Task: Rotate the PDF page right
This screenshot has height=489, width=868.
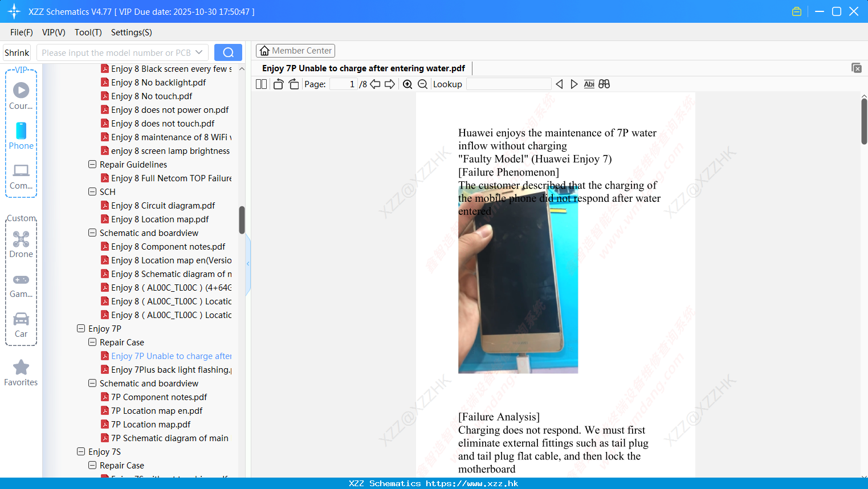Action: 293,84
